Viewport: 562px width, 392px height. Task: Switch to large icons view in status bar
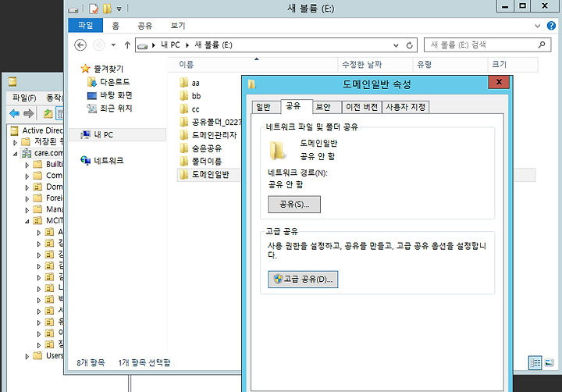pyautogui.click(x=549, y=362)
